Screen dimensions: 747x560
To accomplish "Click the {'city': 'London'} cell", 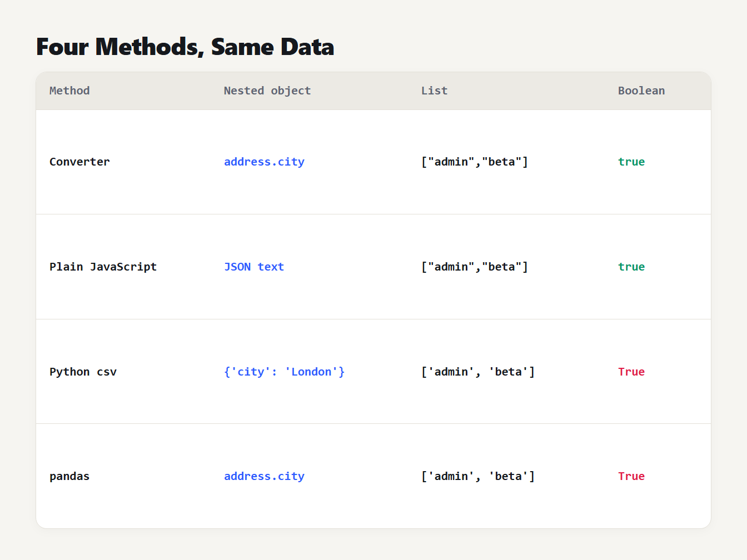I will tap(285, 372).
